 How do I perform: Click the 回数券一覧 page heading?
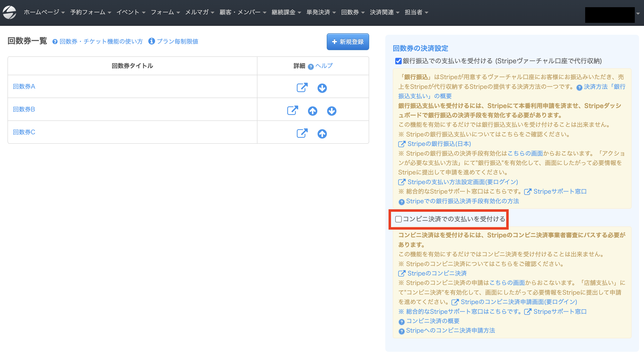pos(27,41)
